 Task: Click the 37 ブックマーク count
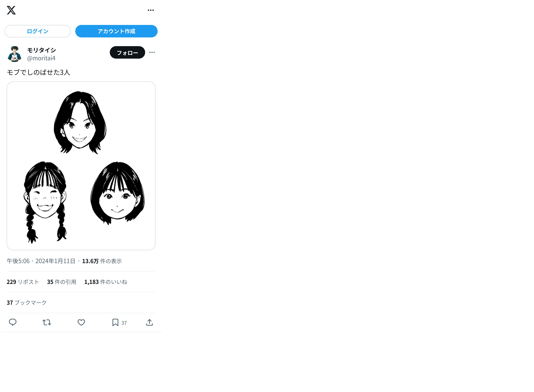pyautogui.click(x=27, y=302)
